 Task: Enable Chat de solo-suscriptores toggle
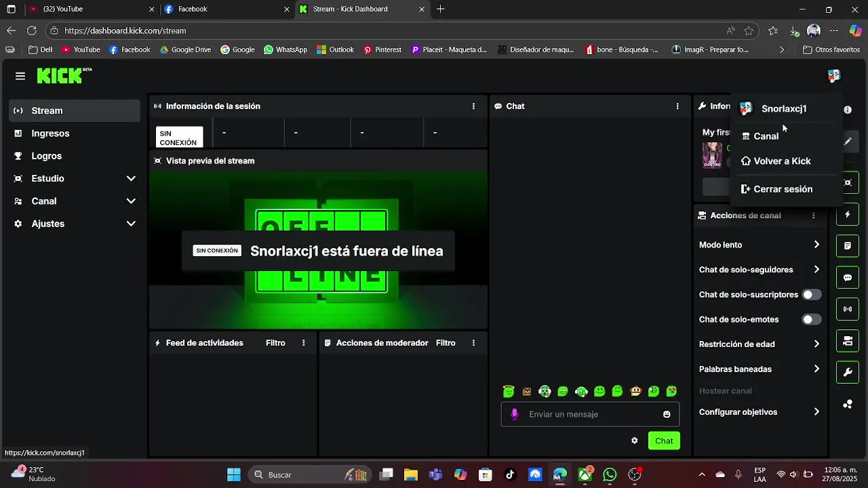811,295
